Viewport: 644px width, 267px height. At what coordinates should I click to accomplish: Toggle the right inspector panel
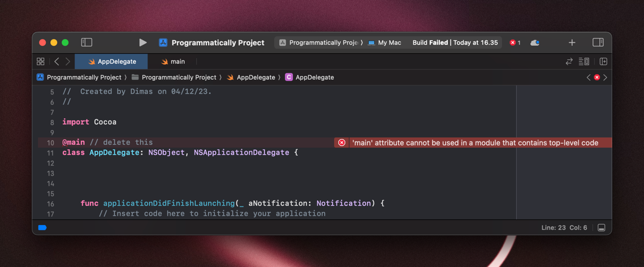pyautogui.click(x=598, y=42)
